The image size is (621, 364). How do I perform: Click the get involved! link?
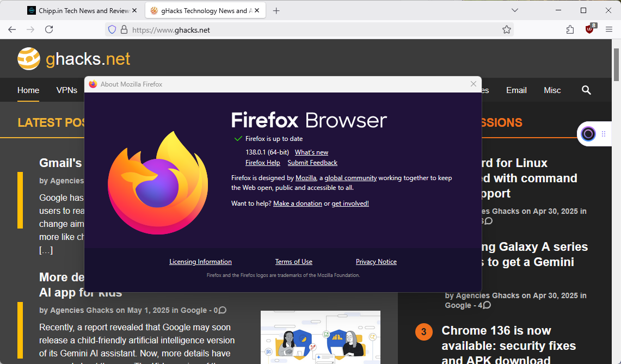pyautogui.click(x=350, y=203)
